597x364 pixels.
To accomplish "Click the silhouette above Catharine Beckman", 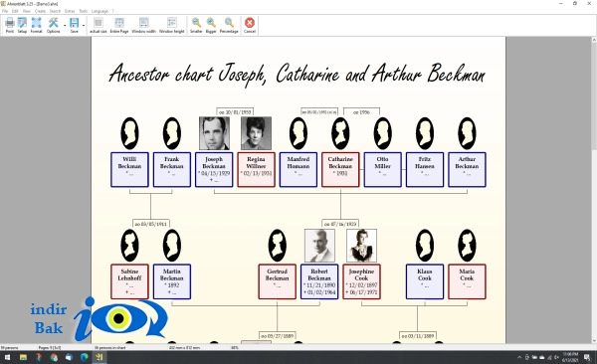I will 340,133.
